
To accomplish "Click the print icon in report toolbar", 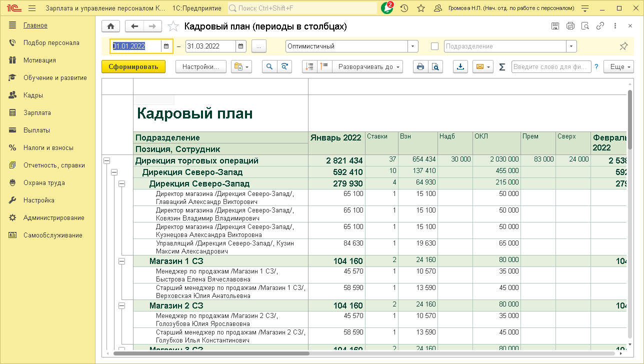I will 420,66.
